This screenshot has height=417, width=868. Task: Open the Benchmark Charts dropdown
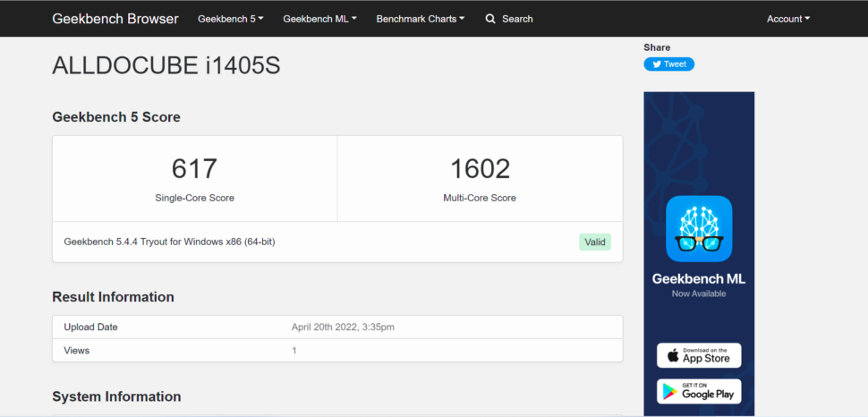click(421, 19)
